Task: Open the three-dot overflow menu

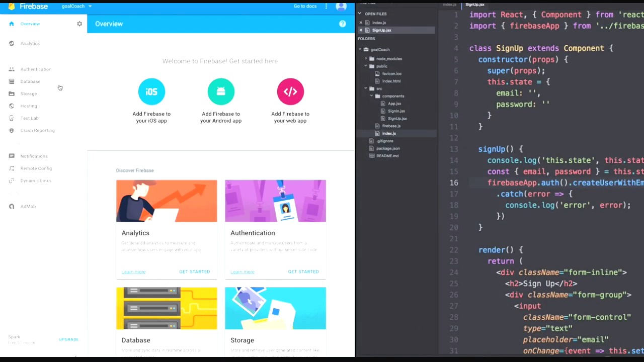Action: click(x=326, y=6)
